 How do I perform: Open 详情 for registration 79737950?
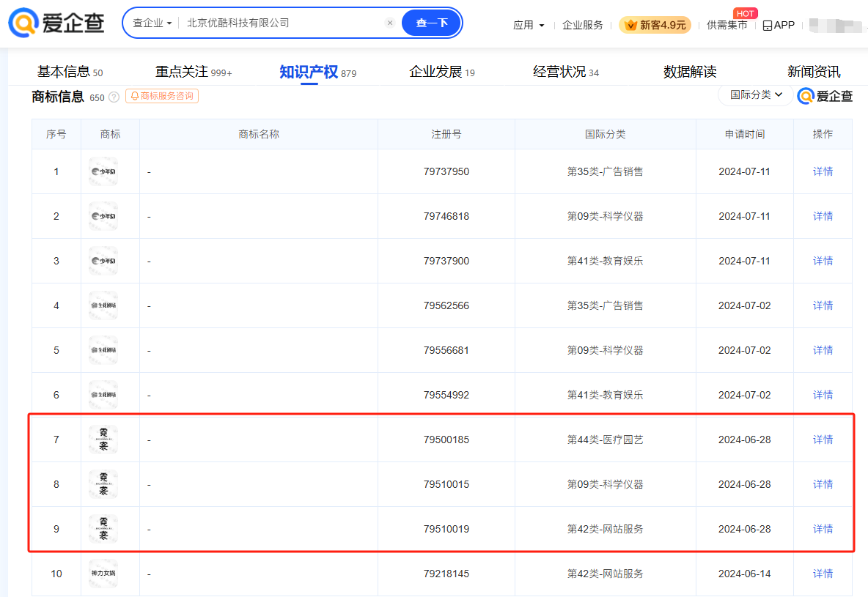(x=823, y=171)
